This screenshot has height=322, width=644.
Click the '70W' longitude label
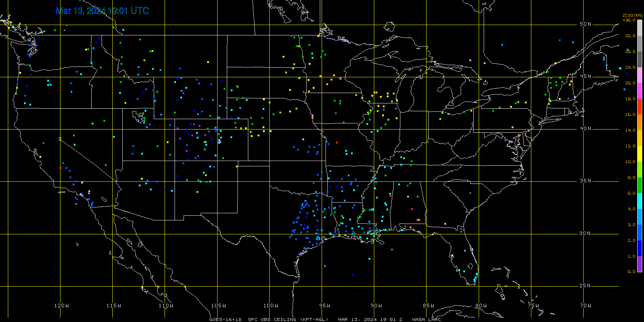pyautogui.click(x=586, y=306)
